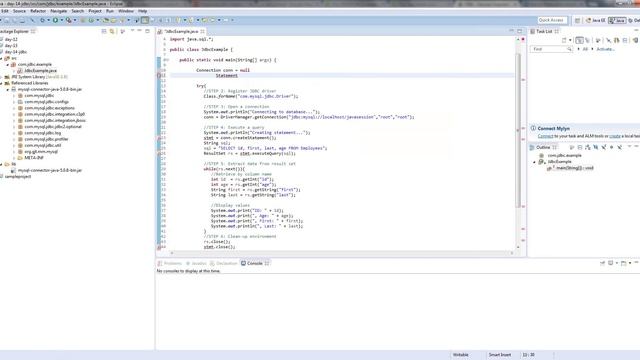Viewport: 640px width, 360px height.
Task: Click the search magnifier in Task List Find
Action: (x=569, y=49)
